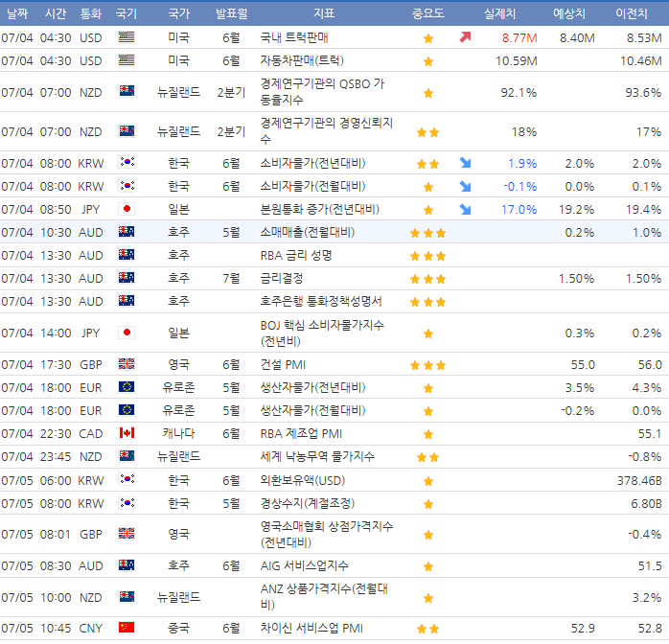Open the 호주은행 통화정책성명서 indicator
Screen dimensions: 669x644
click(321, 301)
